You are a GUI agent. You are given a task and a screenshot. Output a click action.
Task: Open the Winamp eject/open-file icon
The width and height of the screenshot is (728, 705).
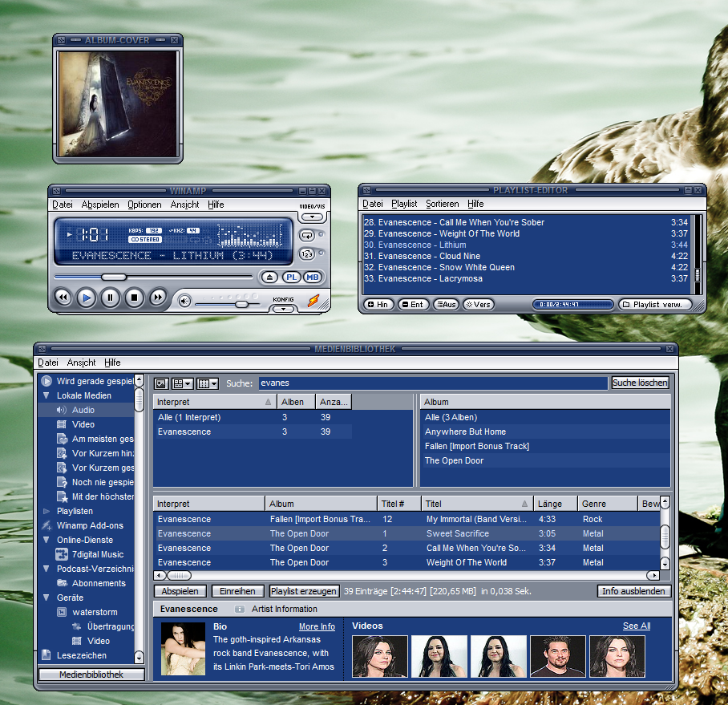pyautogui.click(x=269, y=276)
